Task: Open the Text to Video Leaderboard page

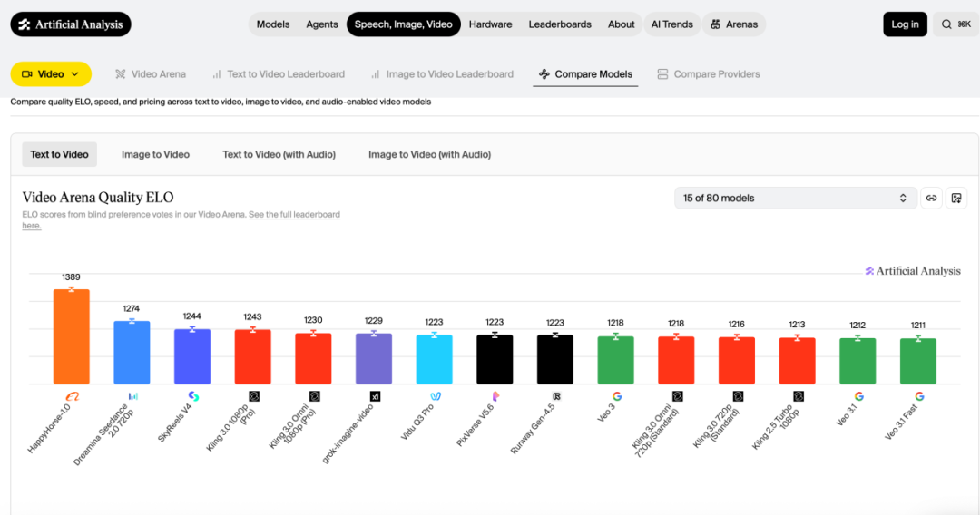Action: (x=279, y=74)
